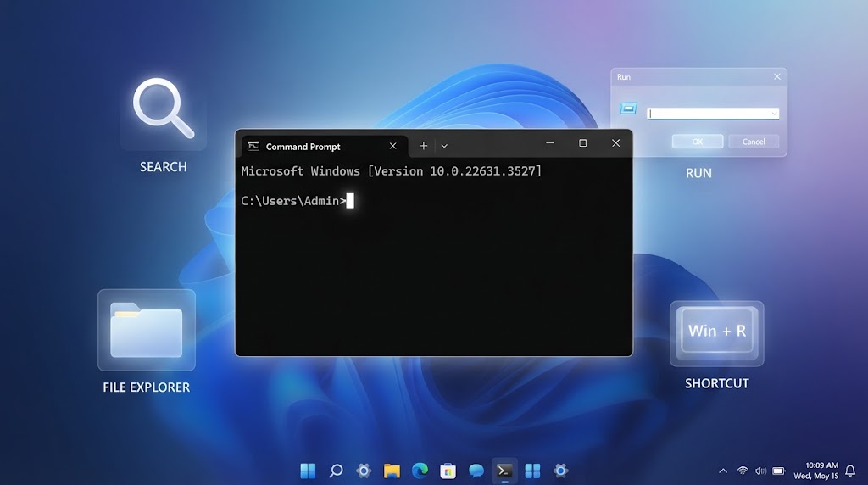Open Wi-Fi network settings in tray
Image resolution: width=868 pixels, height=485 pixels.
tap(743, 471)
